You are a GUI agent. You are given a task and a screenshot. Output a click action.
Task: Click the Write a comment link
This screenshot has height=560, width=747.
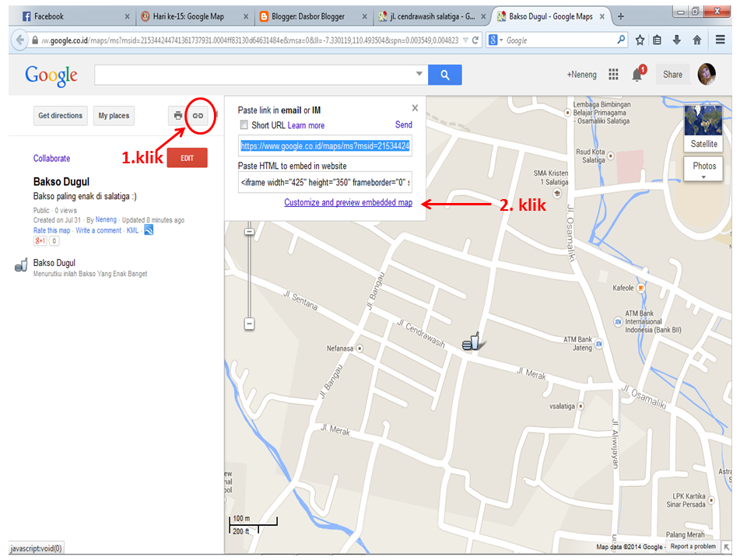98,230
